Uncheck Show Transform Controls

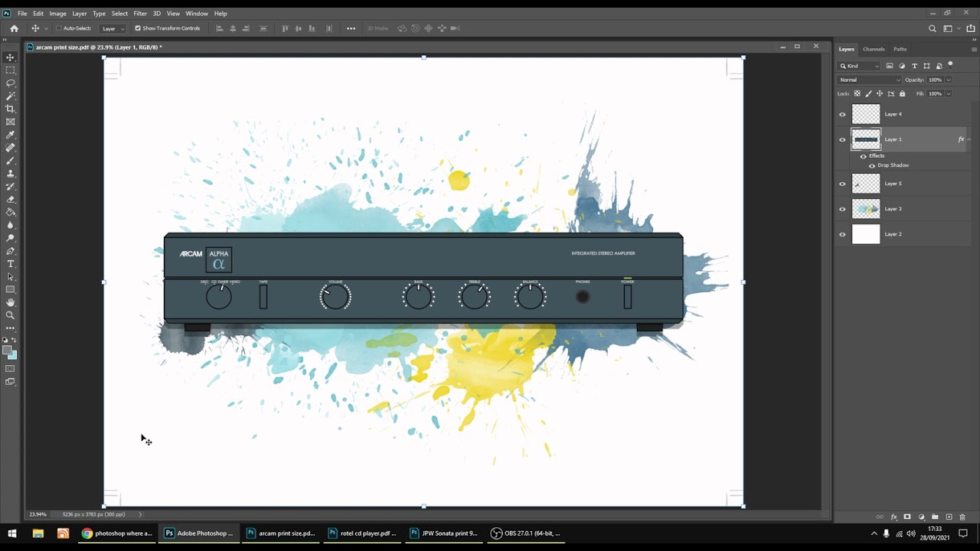138,28
